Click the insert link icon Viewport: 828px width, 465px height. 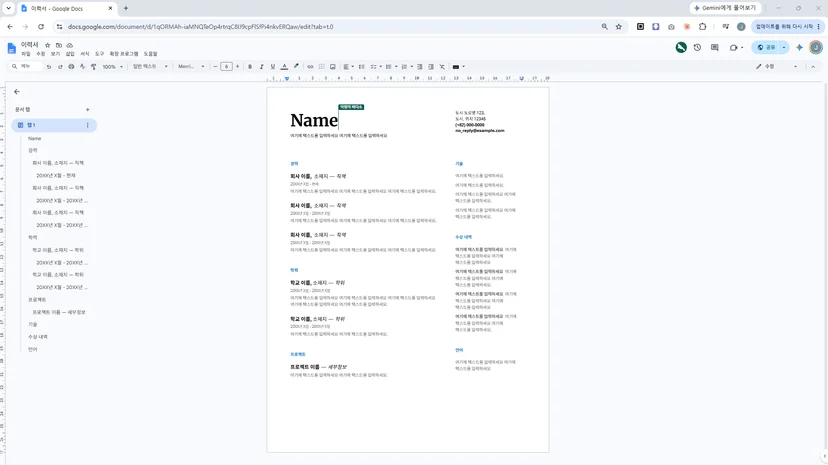pos(310,67)
